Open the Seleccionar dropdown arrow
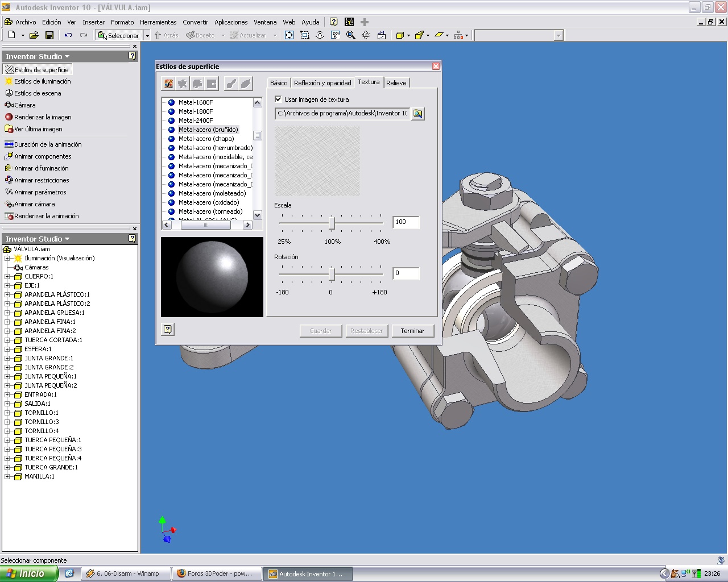The height and width of the screenshot is (582, 728). click(147, 35)
